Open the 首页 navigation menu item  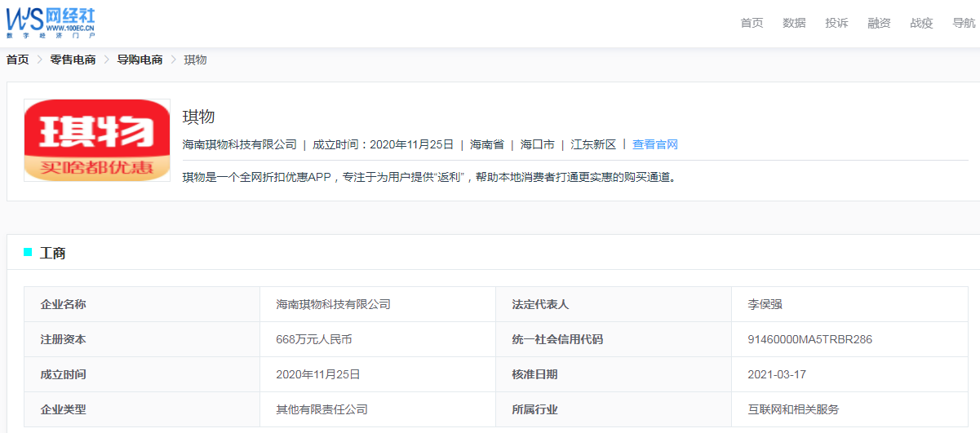(x=752, y=23)
